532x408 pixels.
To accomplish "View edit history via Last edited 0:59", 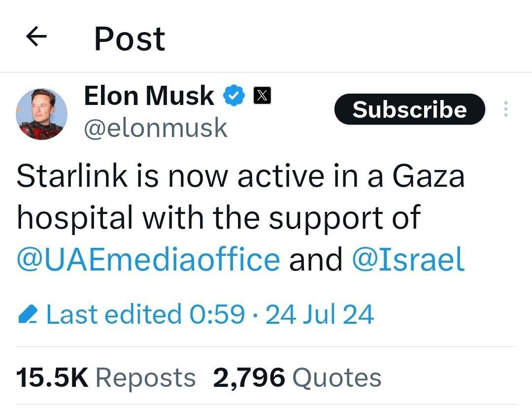I will 145,314.
